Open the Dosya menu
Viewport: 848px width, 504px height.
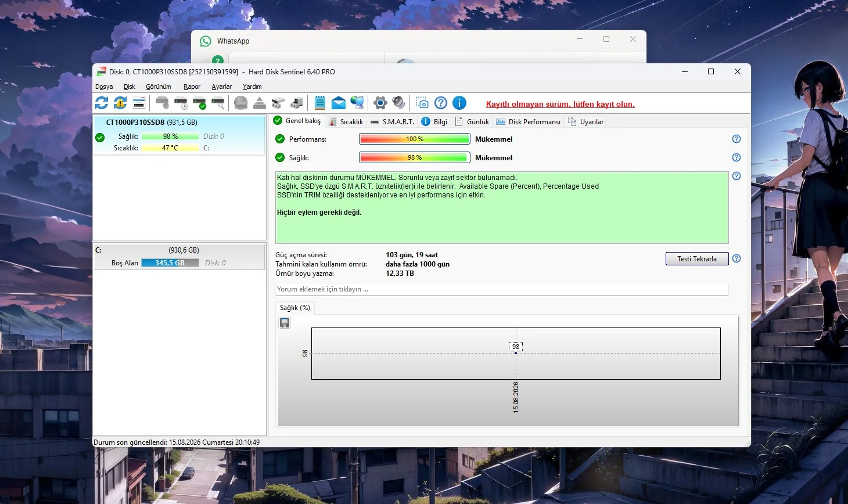point(104,87)
